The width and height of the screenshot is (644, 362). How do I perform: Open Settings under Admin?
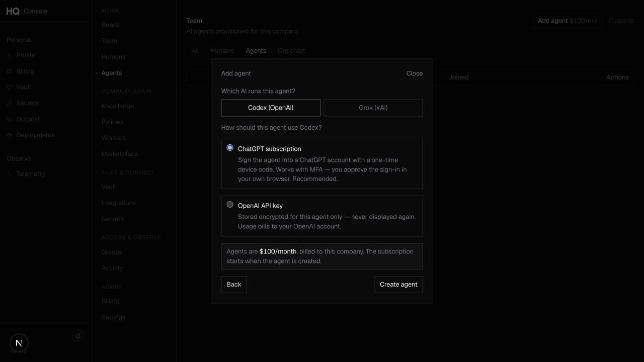(x=113, y=317)
